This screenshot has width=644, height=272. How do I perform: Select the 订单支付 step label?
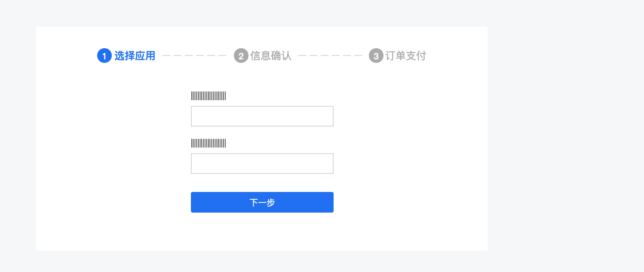click(406, 56)
